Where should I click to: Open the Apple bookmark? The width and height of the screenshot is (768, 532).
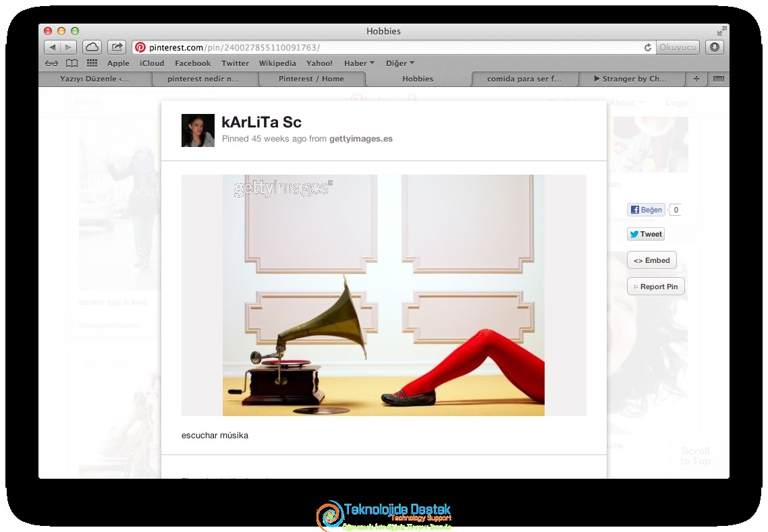(x=118, y=63)
